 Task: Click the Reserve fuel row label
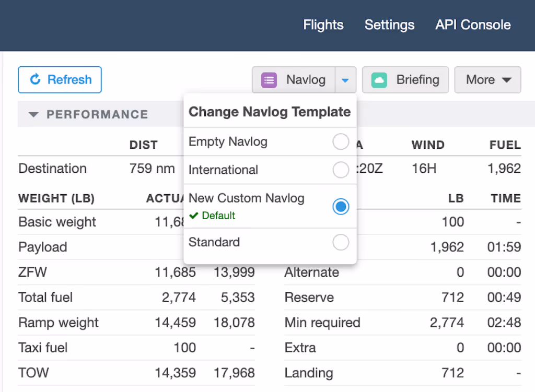coord(309,298)
